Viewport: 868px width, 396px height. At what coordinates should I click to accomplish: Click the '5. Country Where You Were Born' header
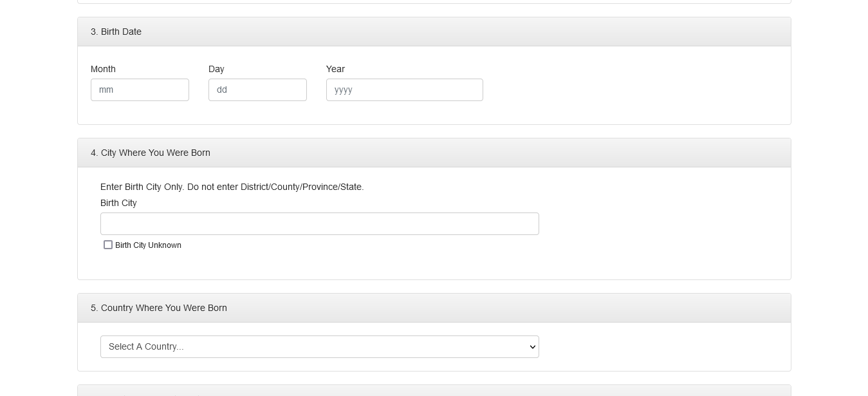tap(159, 308)
